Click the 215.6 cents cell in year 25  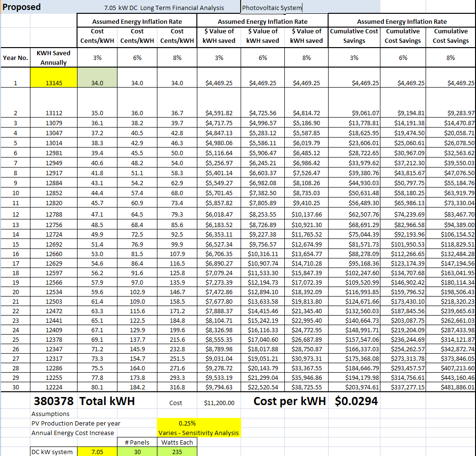177,339
